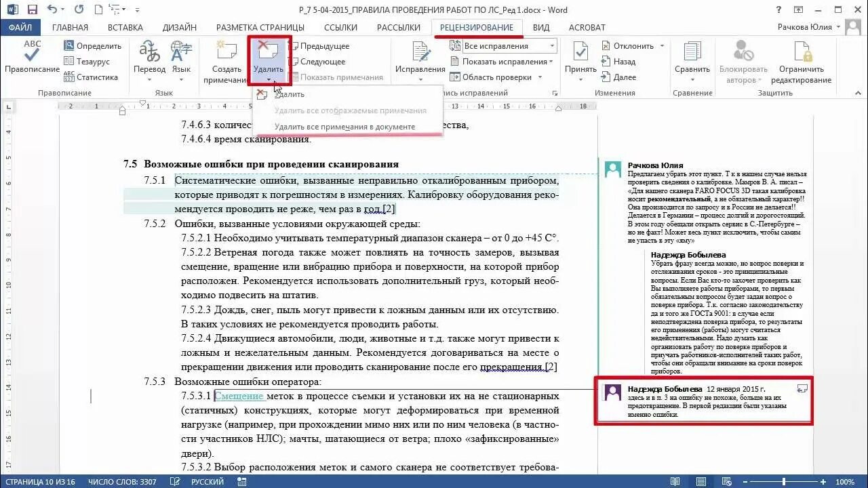The image size is (868, 488).
Task: Save the document with Save icon
Action: pyautogui.click(x=33, y=9)
